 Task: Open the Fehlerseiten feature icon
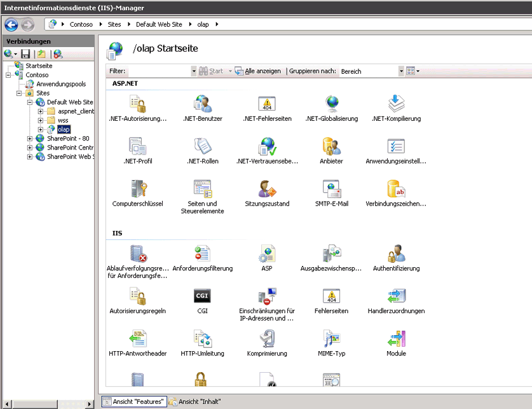point(331,296)
